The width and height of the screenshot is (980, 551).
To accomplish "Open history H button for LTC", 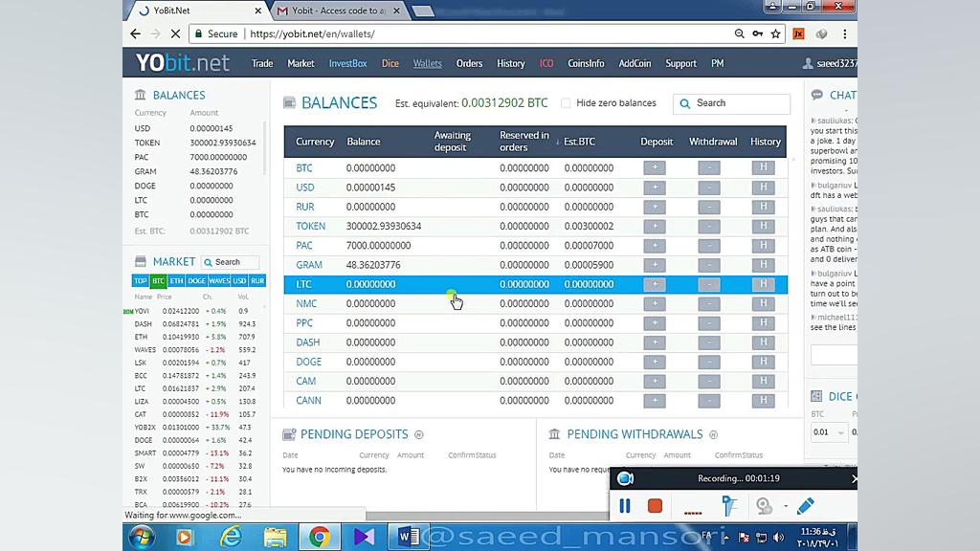I will pos(763,284).
